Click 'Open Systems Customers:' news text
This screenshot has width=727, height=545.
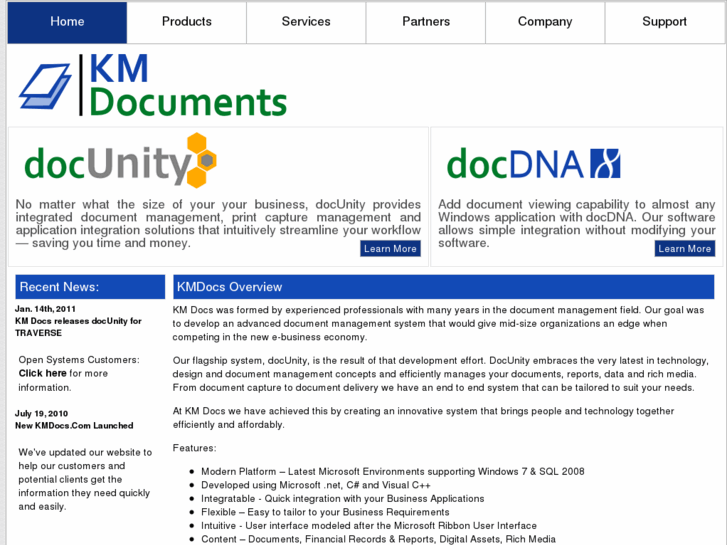click(x=79, y=360)
